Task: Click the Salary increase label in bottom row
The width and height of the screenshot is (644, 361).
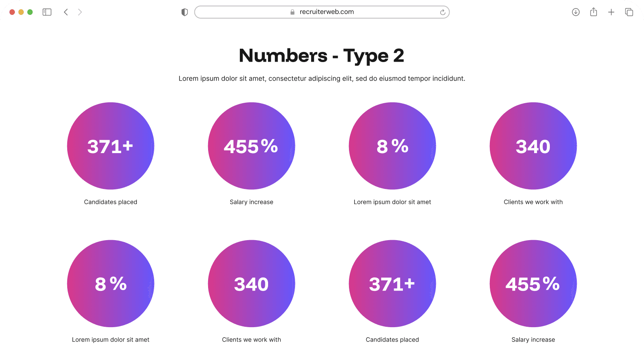Action: point(533,340)
